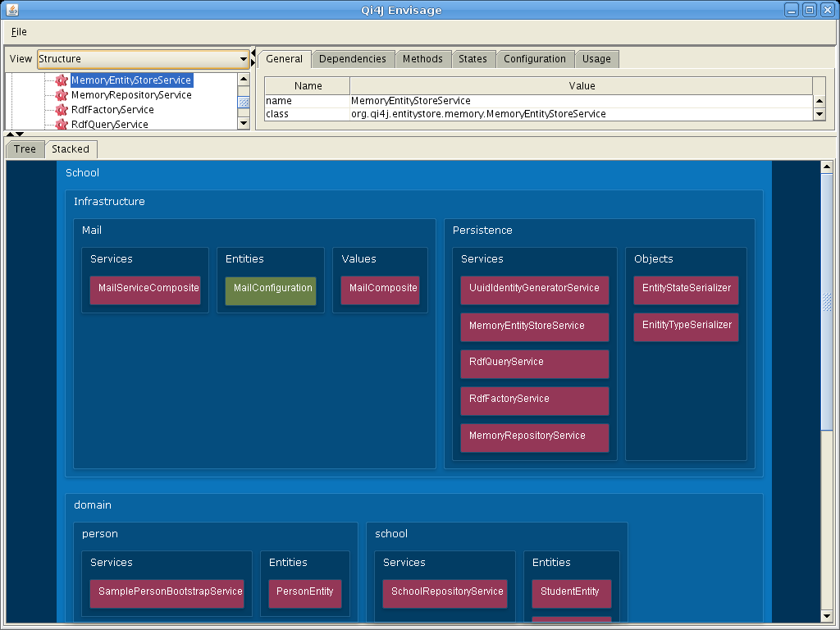840x630 pixels.
Task: Click the MemoryEntityStoreService gear icon in tree
Action: pos(61,80)
